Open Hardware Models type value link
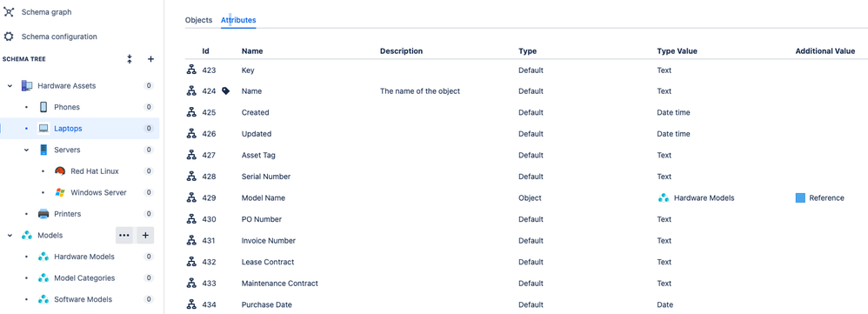Image resolution: width=868 pixels, height=314 pixels. 704,197
